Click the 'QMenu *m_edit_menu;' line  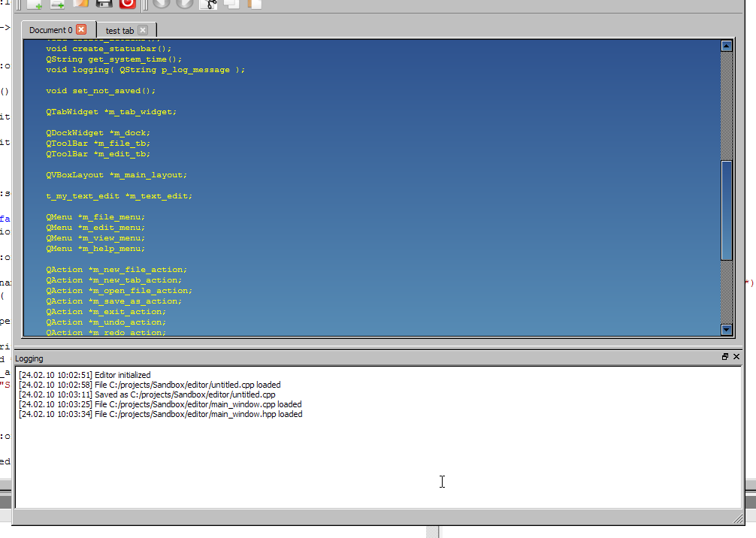click(95, 228)
